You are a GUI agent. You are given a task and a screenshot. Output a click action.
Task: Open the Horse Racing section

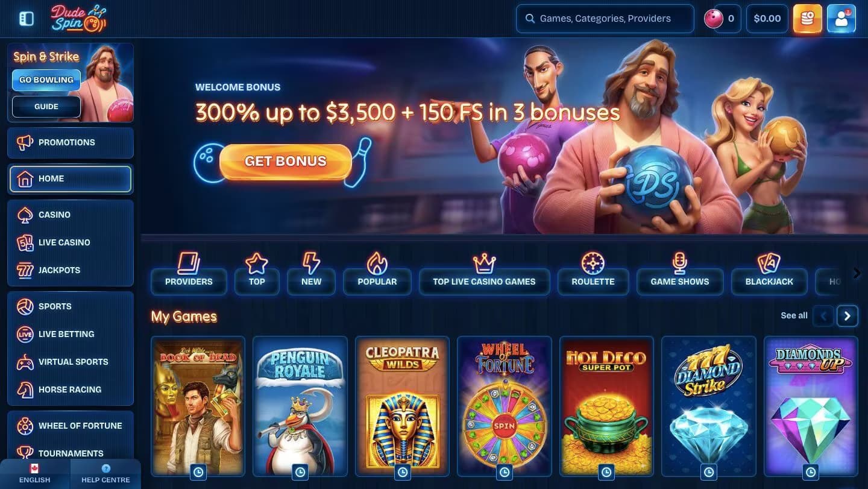pyautogui.click(x=71, y=390)
